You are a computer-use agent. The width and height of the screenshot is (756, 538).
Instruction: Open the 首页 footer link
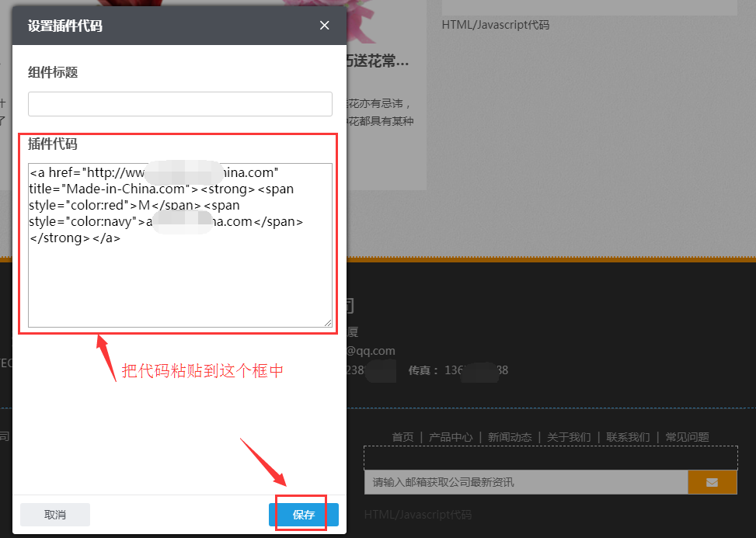[402, 436]
